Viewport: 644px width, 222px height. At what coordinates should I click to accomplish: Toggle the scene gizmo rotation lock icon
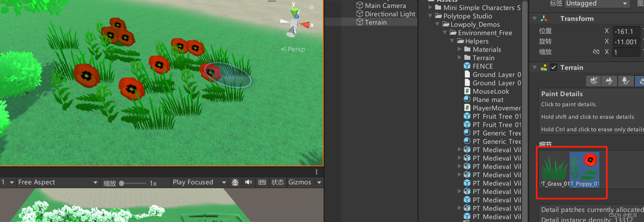312,7
